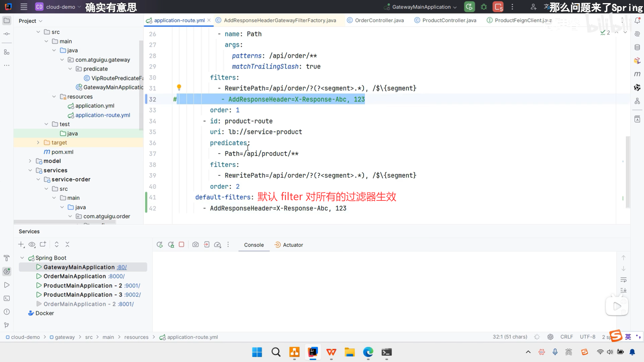Toggle soft-wrap in the console
Viewport: 644px width, 362px height.
pyautogui.click(x=624, y=280)
